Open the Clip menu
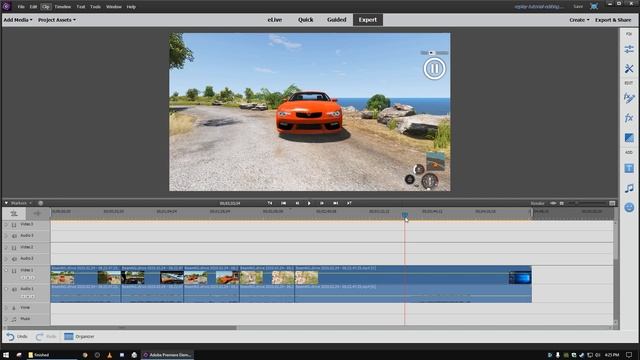640x360 pixels. [46, 7]
